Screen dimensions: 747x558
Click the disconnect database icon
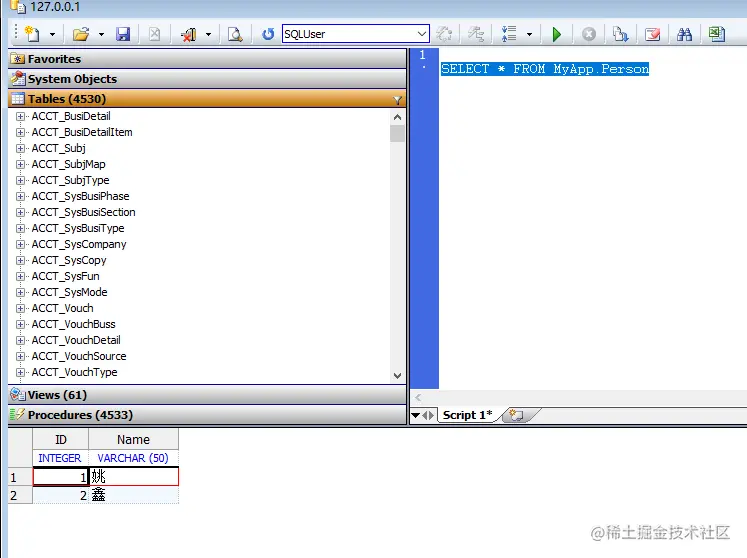[189, 34]
